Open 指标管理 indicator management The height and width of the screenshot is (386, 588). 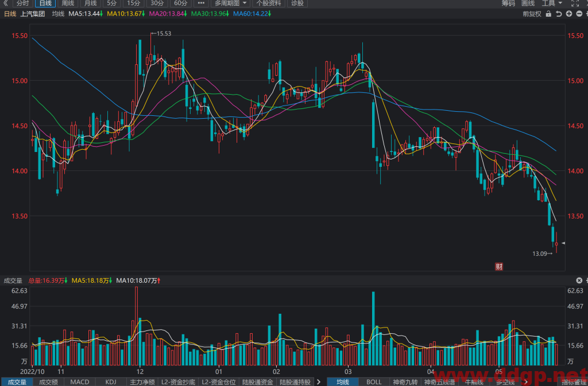[x=574, y=382]
